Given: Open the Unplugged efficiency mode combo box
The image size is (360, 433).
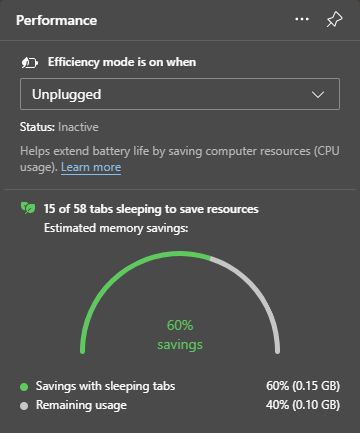Looking at the screenshot, I should coord(180,94).
